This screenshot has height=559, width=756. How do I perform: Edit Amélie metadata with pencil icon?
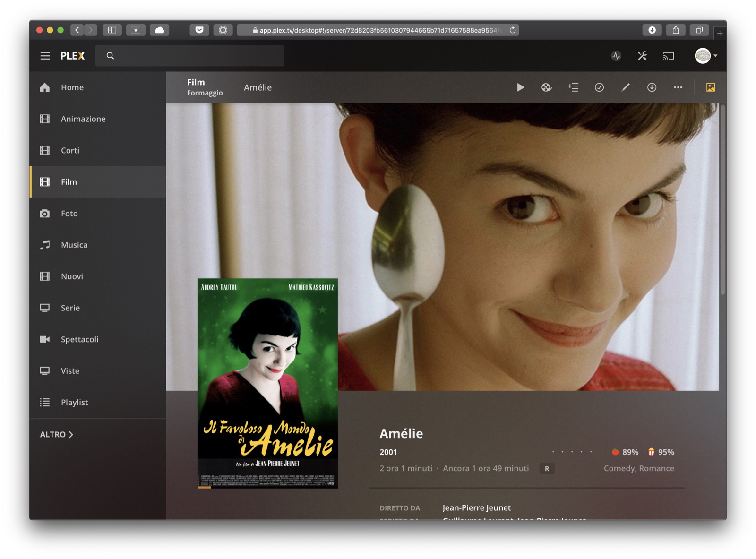[626, 87]
